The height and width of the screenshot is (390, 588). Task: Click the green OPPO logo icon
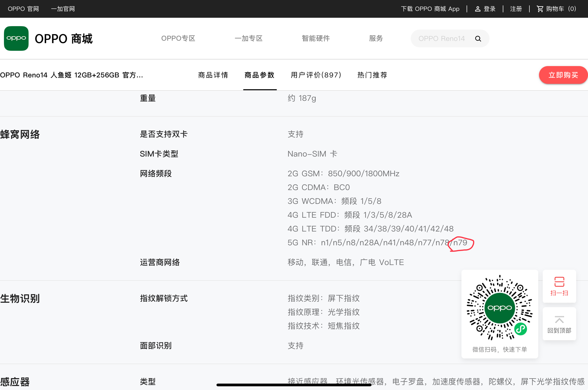tap(16, 38)
